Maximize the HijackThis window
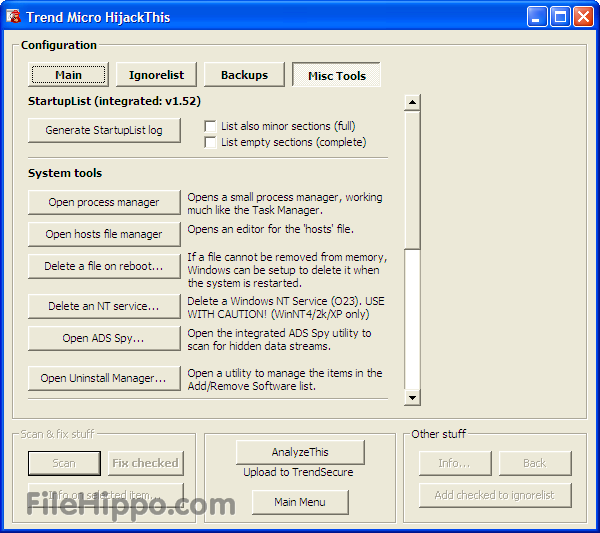The height and width of the screenshot is (533, 600). point(560,17)
